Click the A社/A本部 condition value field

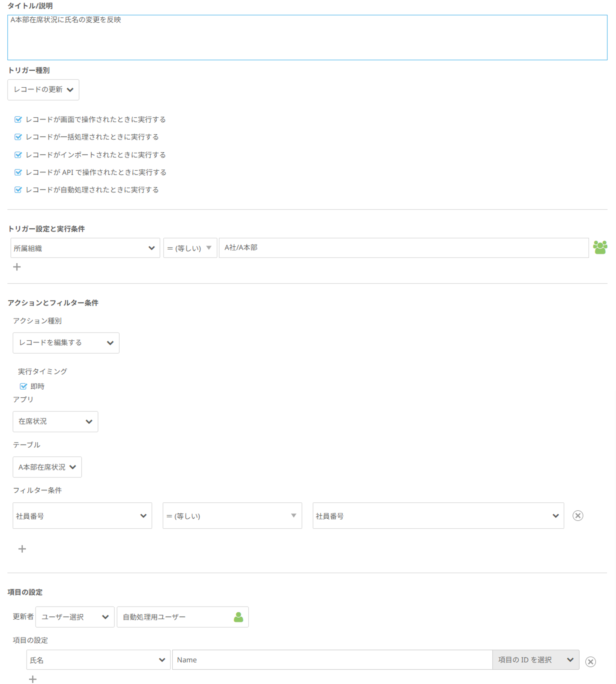coord(404,248)
